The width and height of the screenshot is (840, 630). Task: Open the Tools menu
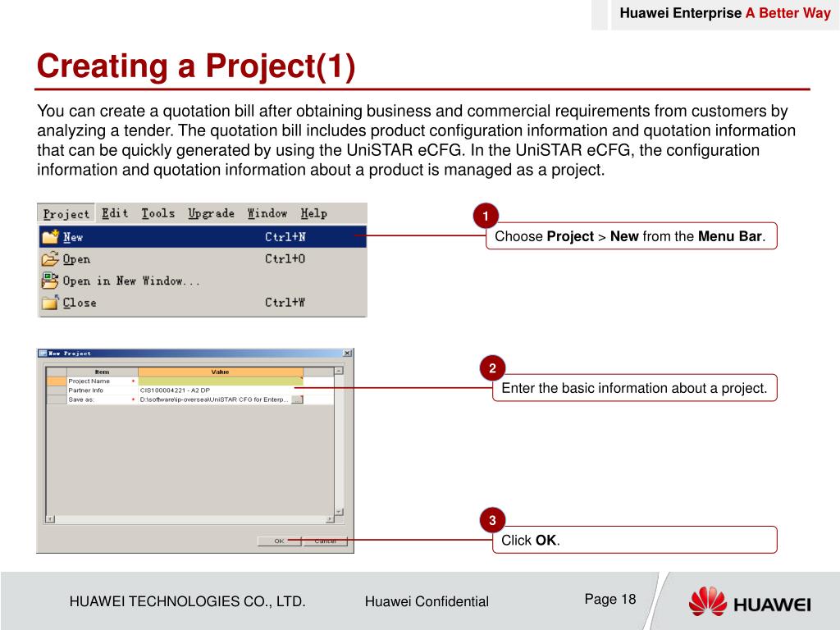(x=158, y=213)
